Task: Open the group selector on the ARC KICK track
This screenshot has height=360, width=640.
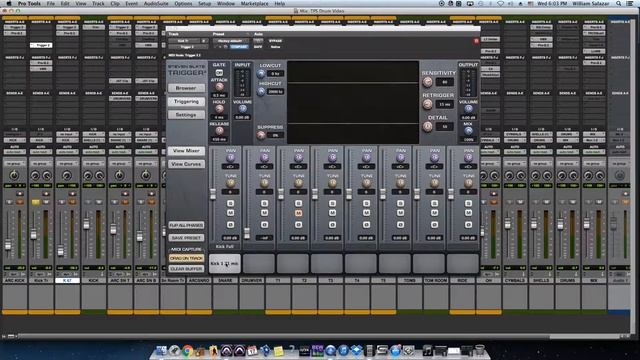Action: (x=14, y=164)
